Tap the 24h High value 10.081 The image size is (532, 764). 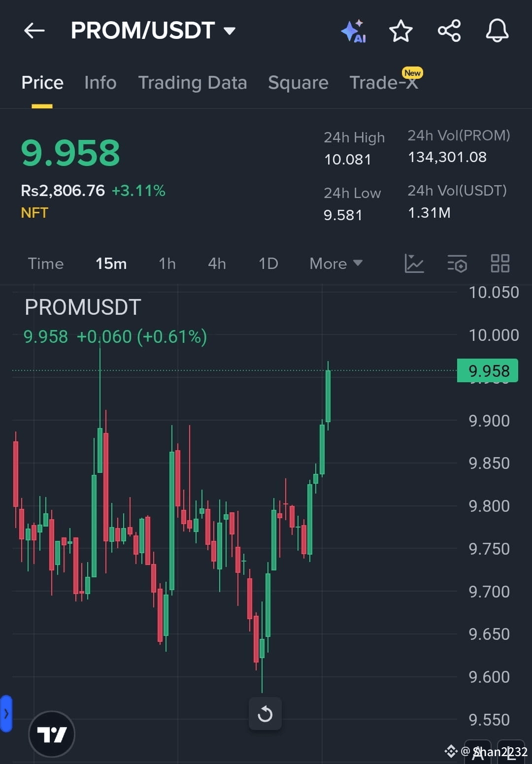pyautogui.click(x=347, y=160)
